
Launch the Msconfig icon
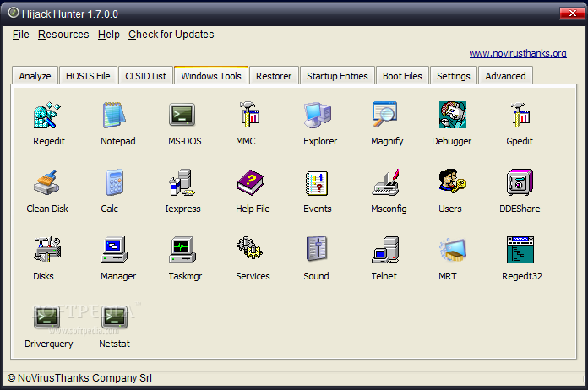[385, 182]
